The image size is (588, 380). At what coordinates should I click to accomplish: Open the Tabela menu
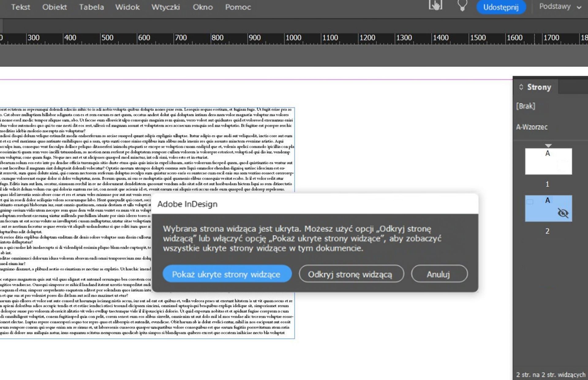pyautogui.click(x=91, y=7)
